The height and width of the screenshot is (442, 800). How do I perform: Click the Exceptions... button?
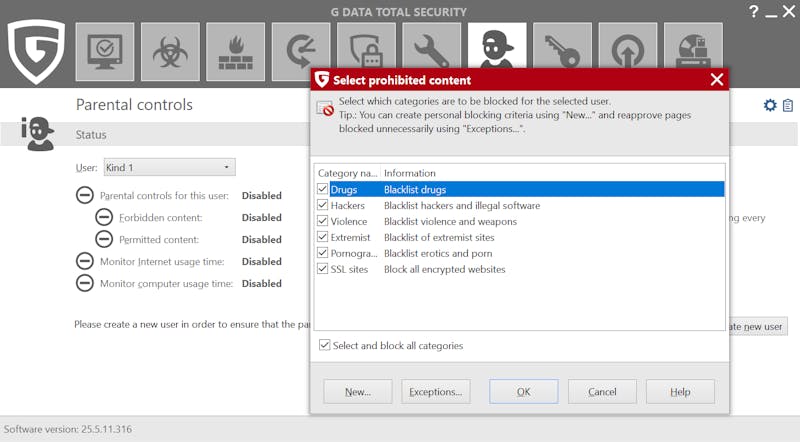[436, 391]
